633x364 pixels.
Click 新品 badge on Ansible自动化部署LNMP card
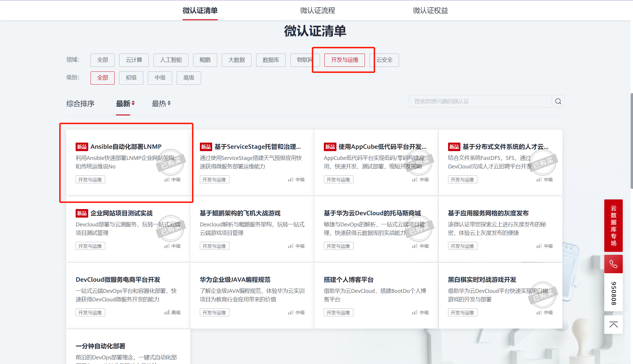[x=82, y=147]
